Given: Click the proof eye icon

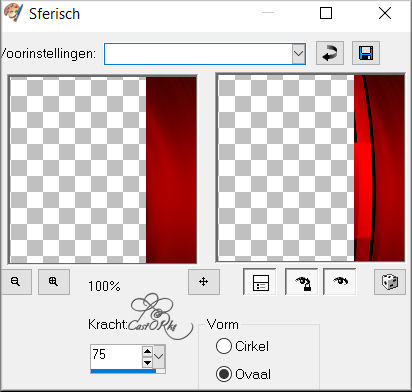Looking at the screenshot, I should pos(340,282).
